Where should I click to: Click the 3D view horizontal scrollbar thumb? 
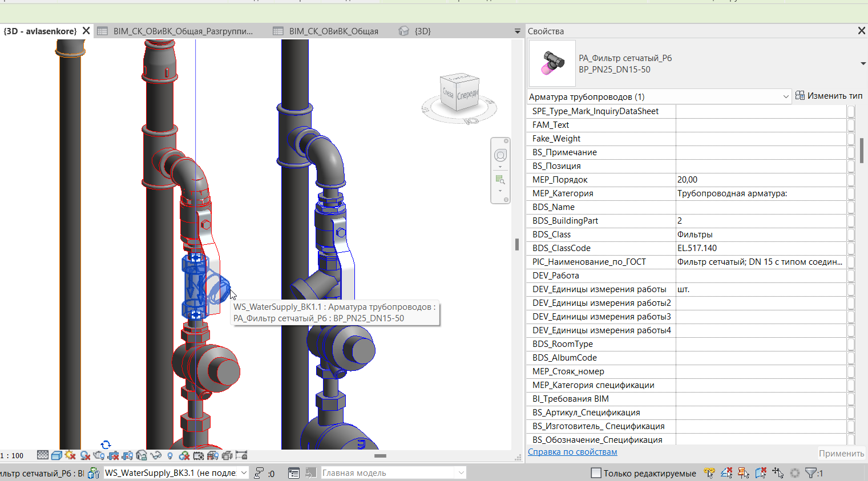pos(381,456)
